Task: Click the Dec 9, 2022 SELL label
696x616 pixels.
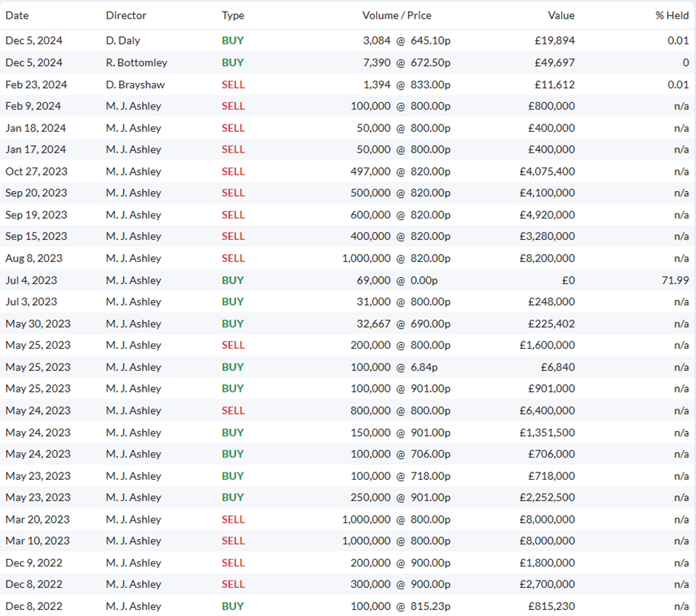Action: (233, 563)
